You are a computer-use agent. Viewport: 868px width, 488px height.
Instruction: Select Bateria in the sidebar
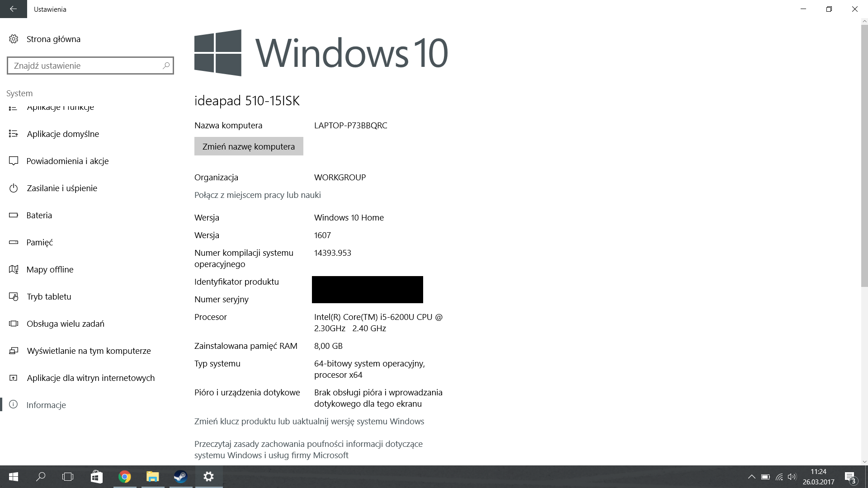[x=39, y=215]
